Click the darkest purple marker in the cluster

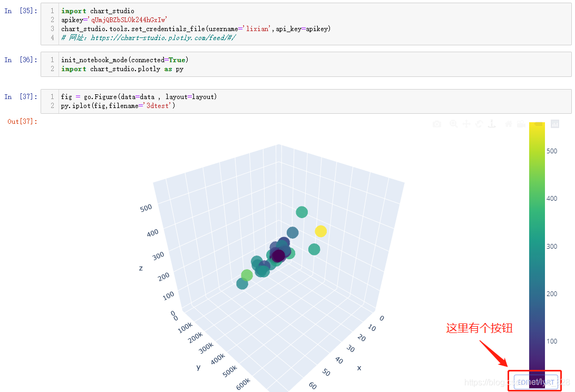tap(279, 256)
